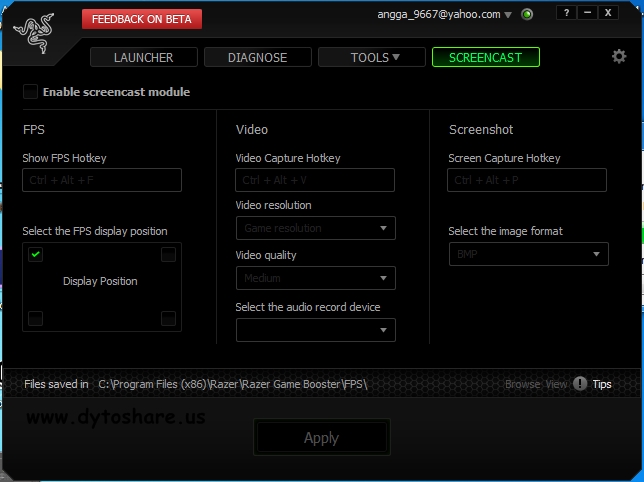Click the Screen Capture Hotkey field

[x=527, y=180]
